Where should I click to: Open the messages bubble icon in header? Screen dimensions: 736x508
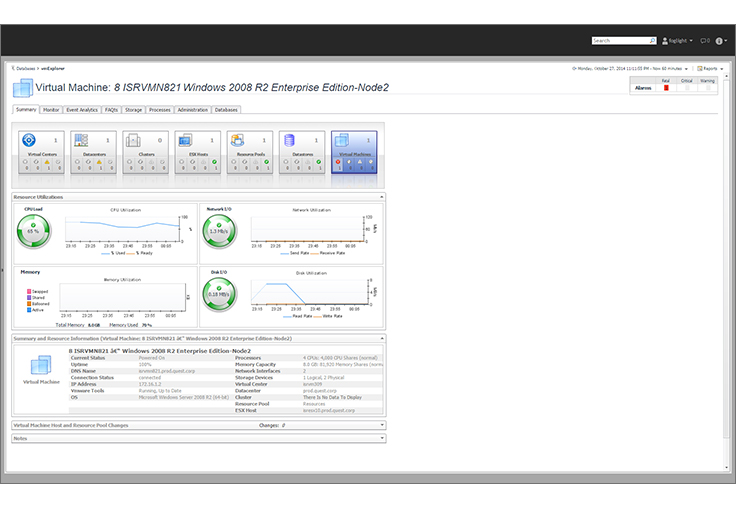pos(704,41)
